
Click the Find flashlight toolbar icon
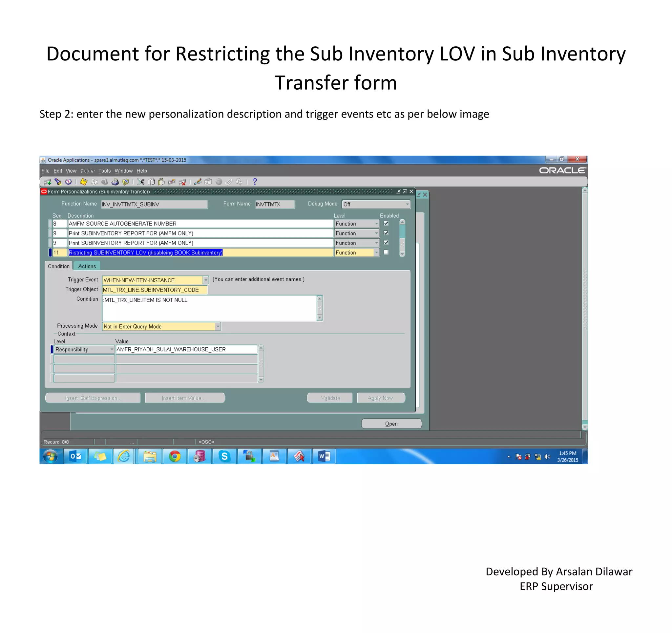58,182
